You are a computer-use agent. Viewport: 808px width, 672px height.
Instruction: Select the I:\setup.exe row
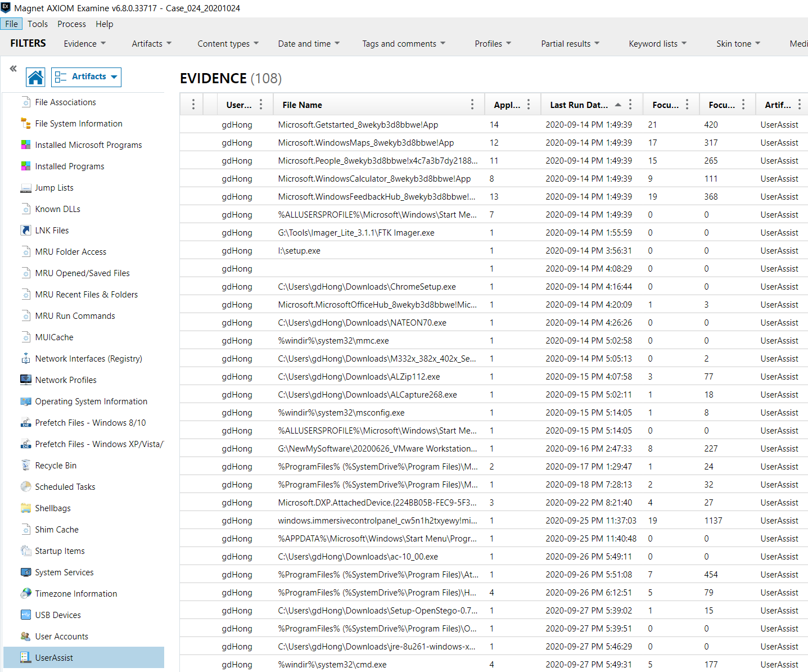(x=494, y=251)
